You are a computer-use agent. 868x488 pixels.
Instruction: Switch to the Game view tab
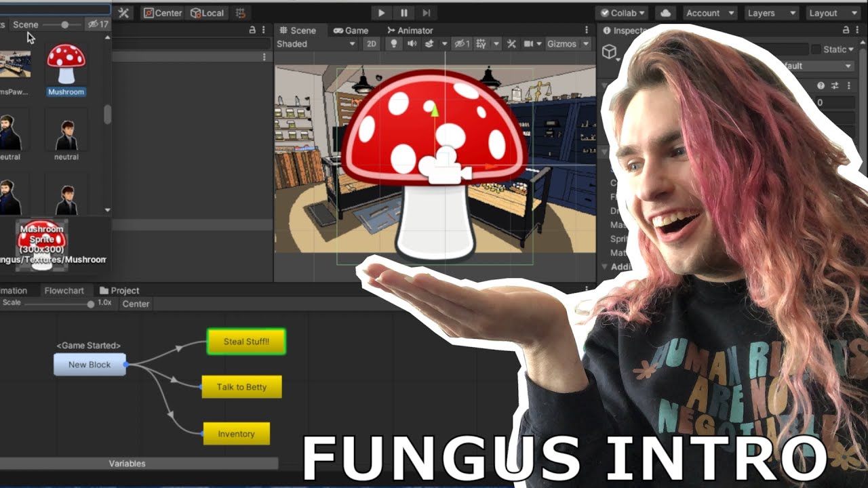point(351,30)
